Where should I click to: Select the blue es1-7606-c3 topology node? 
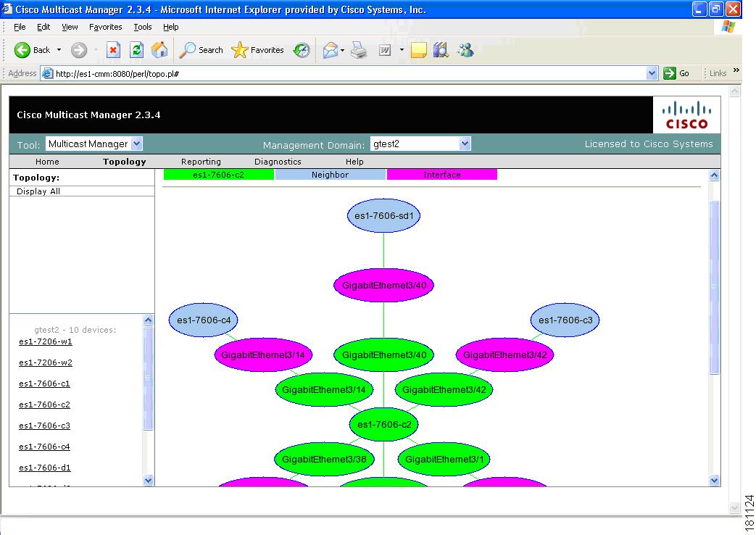565,320
